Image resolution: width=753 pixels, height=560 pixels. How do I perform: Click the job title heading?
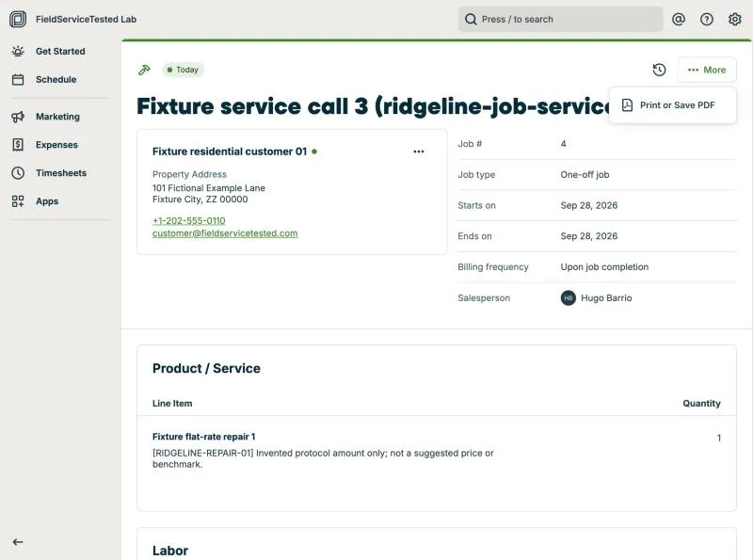coord(373,106)
